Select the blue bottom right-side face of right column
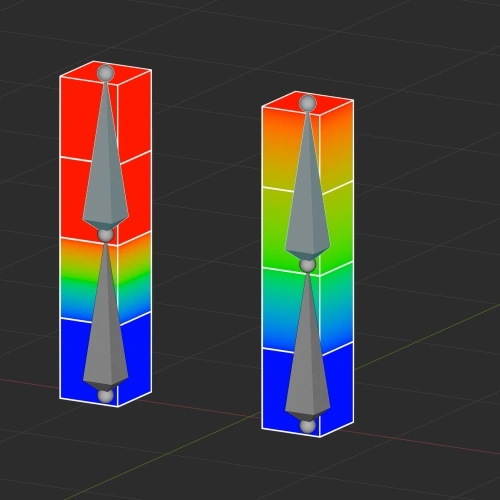Viewport: 500px width, 500px height. coord(337,388)
